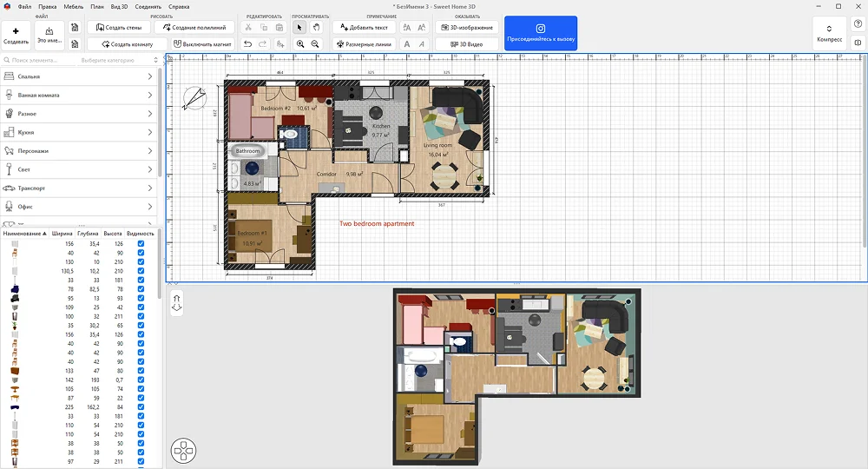Click the Компресс help icon
Screen dimensions: 868x469
[x=828, y=33]
